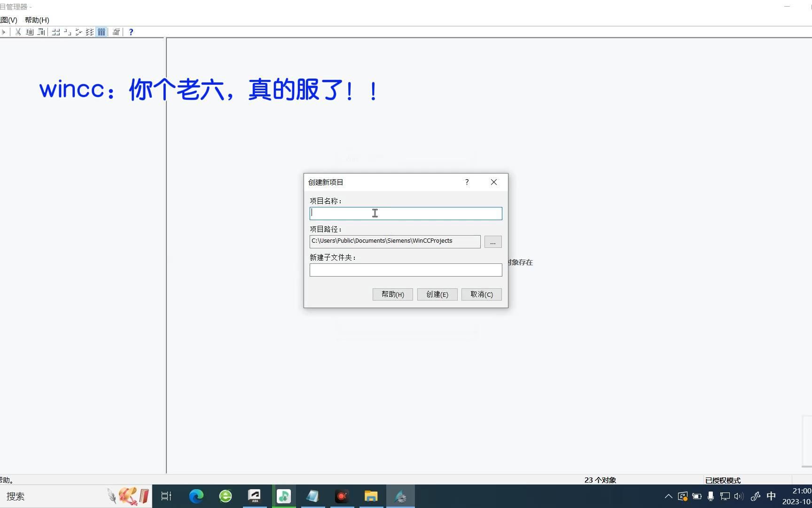Browse for project path with ... button
This screenshot has width=812, height=508.
493,242
